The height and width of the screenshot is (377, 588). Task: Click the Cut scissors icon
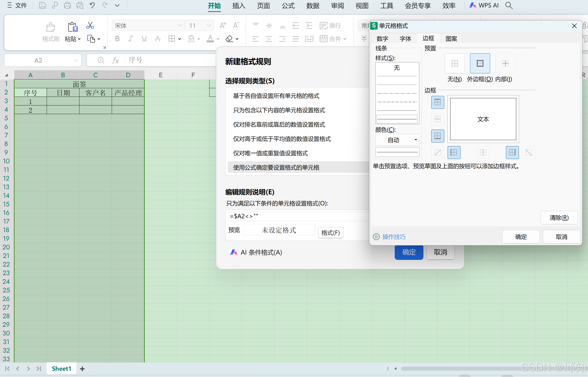(x=90, y=26)
